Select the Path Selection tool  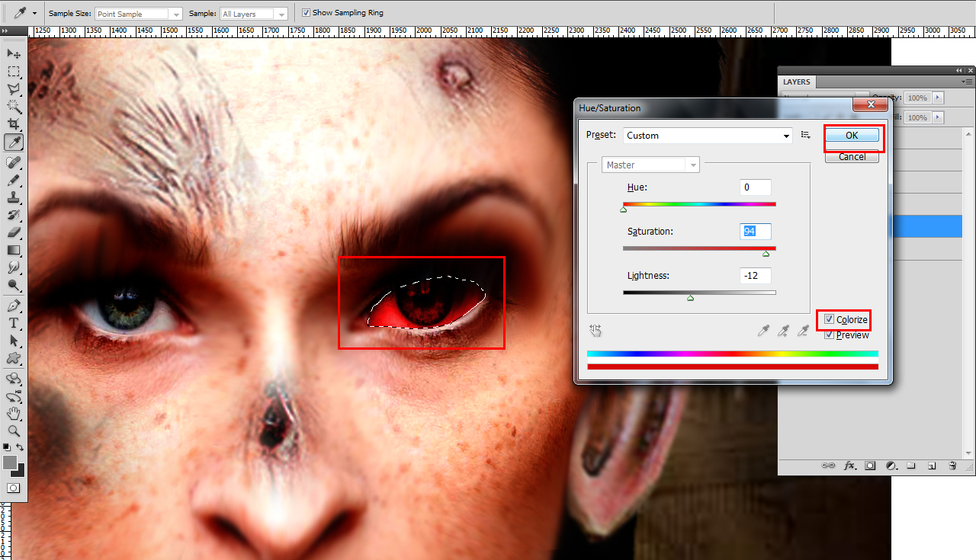tap(14, 341)
